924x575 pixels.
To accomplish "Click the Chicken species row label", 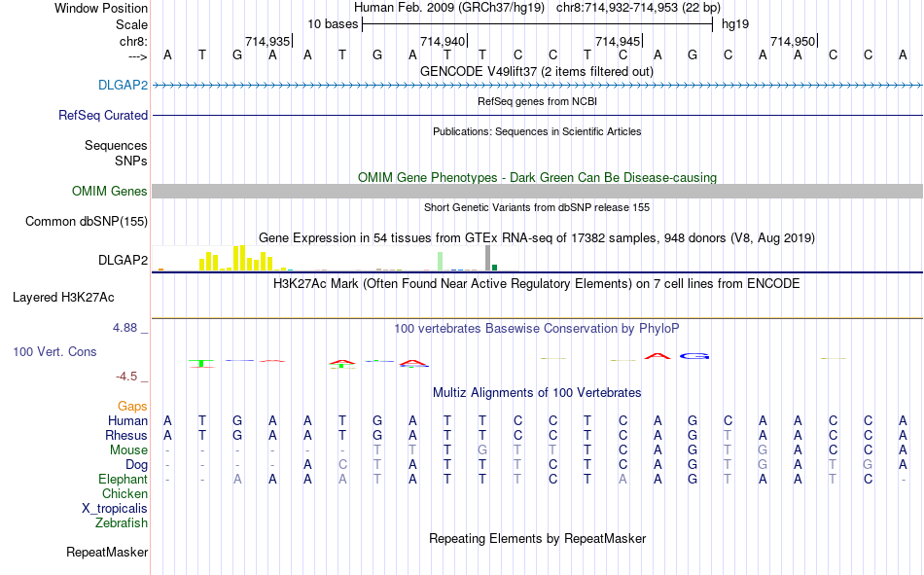I will point(124,493).
